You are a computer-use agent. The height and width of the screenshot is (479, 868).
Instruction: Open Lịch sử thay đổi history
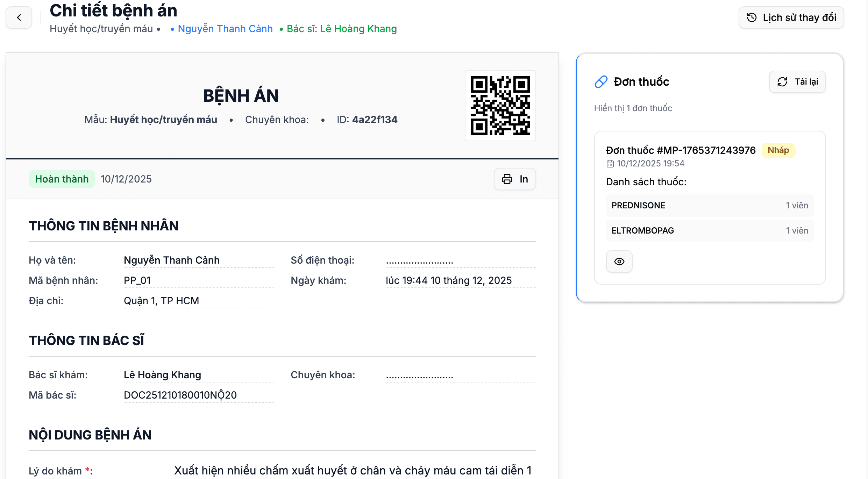(791, 17)
